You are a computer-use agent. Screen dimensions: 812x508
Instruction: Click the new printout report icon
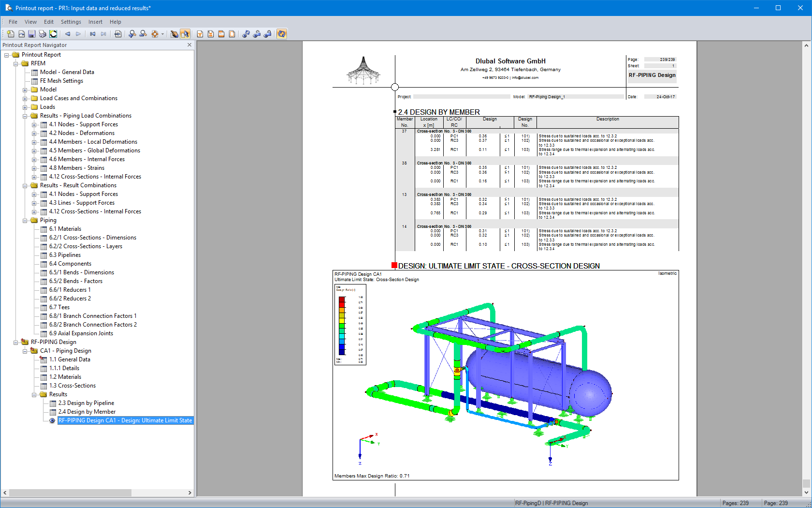[x=11, y=34]
